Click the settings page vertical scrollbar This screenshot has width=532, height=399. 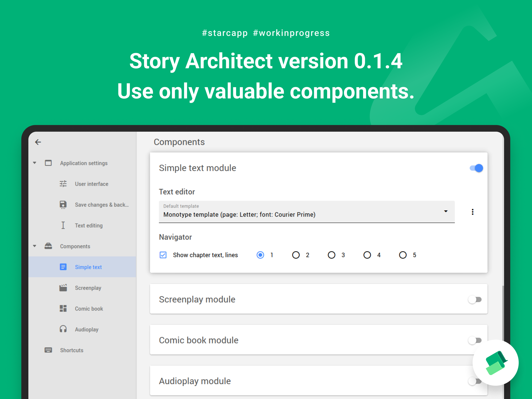pyautogui.click(x=503, y=313)
